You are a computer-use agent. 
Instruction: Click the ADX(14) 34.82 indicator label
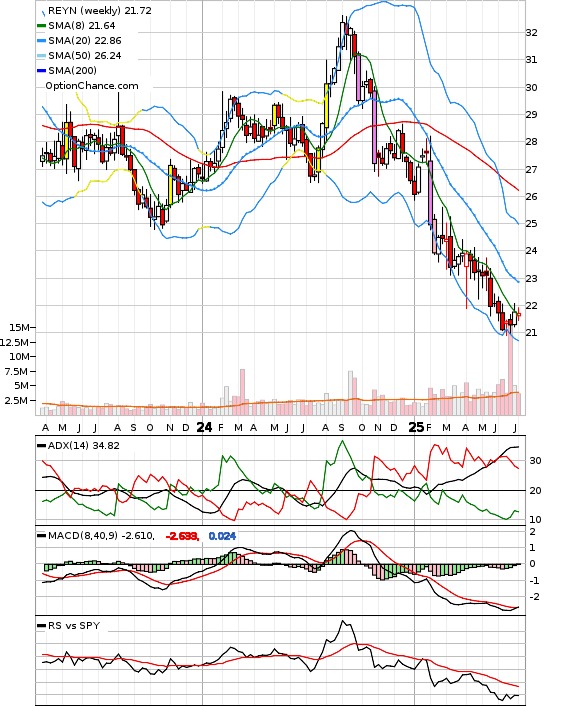pos(83,445)
